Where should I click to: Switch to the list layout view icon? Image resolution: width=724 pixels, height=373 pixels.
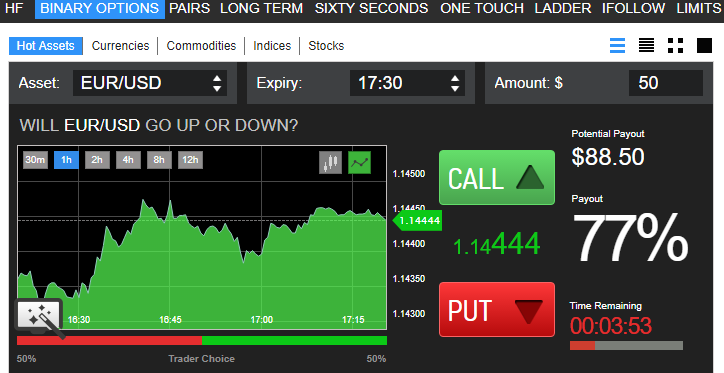(617, 46)
